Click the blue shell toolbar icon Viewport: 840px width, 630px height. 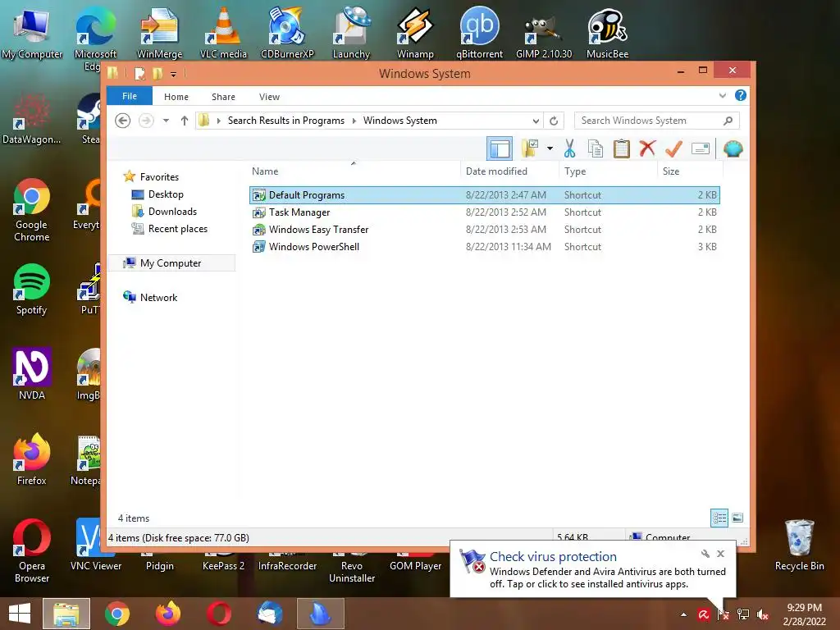[x=733, y=148]
